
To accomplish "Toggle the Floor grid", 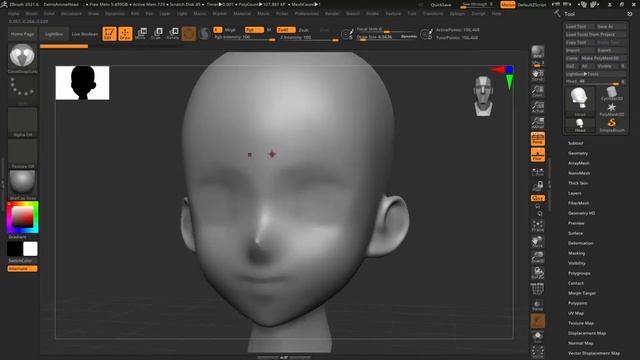I will (538, 155).
